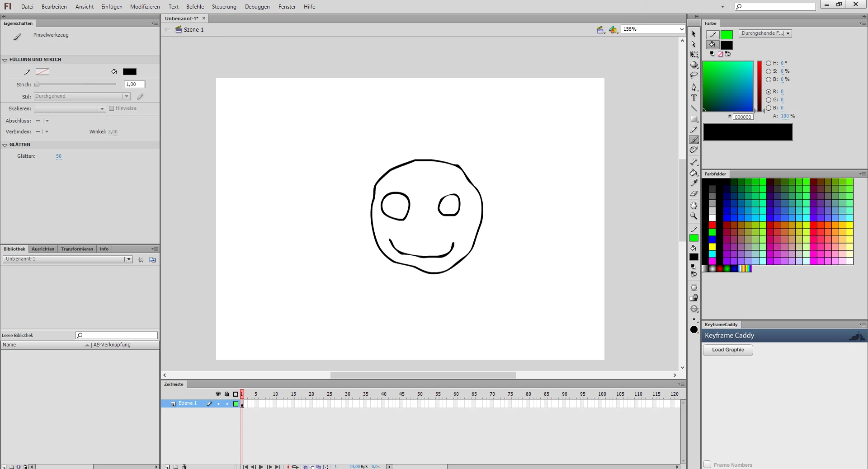Enable the Hinweise checkbox
This screenshot has width=868, height=469.
click(x=111, y=108)
